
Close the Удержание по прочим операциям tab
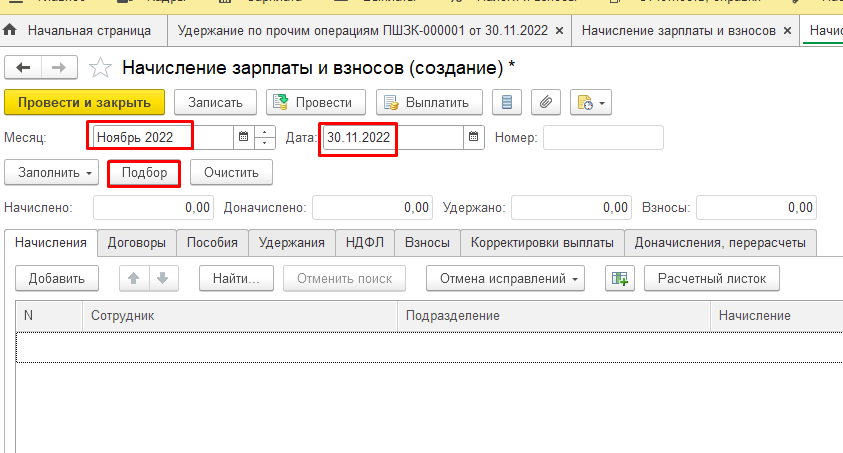[559, 31]
